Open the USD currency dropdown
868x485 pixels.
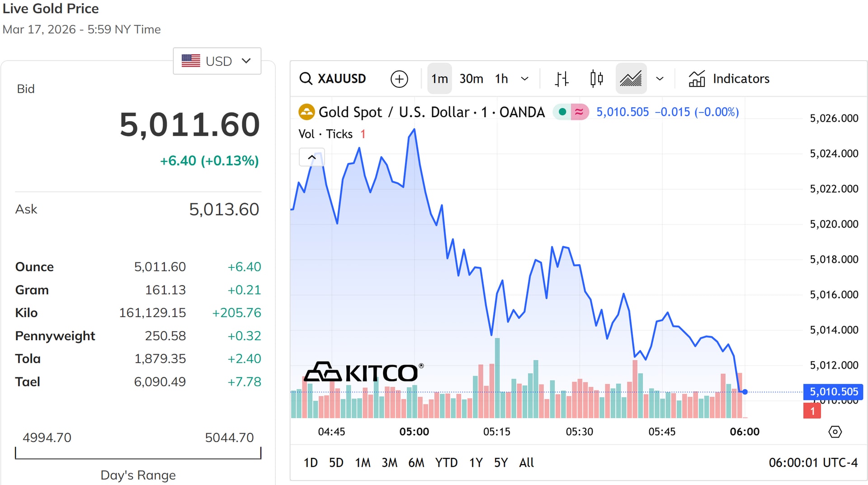pos(217,61)
